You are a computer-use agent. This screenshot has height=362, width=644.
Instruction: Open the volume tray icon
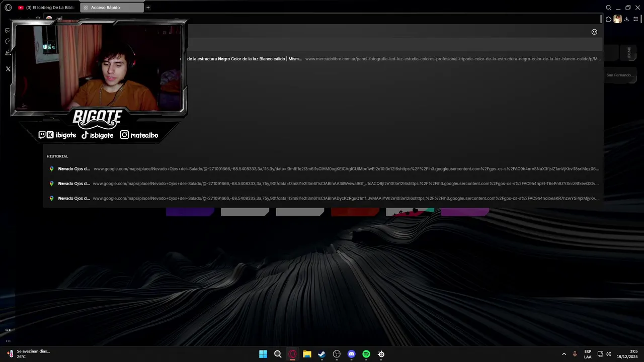coord(608,354)
